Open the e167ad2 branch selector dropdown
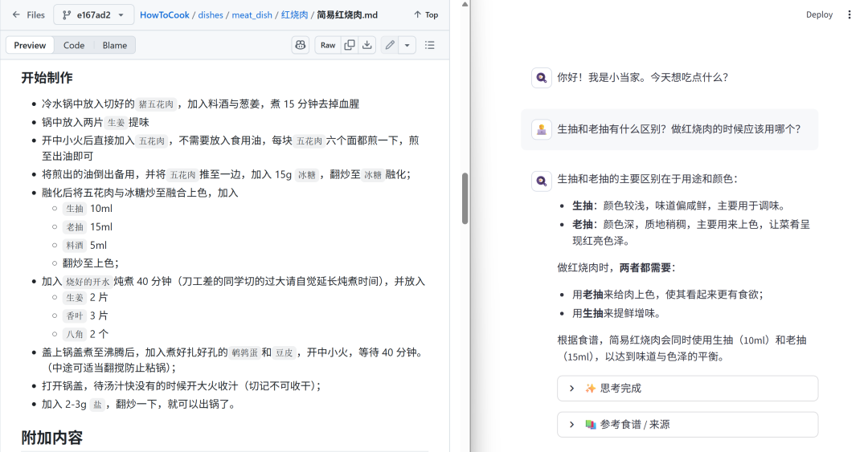This screenshot has height=452, width=868. click(x=93, y=15)
